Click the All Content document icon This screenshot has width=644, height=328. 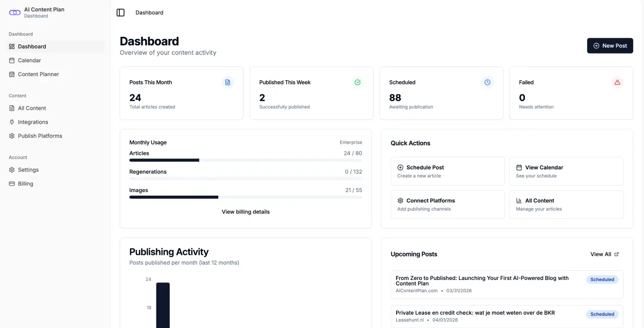tap(12, 108)
